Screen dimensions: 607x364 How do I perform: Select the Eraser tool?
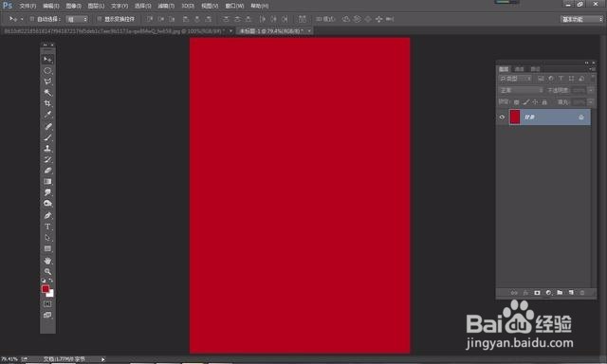(x=47, y=171)
